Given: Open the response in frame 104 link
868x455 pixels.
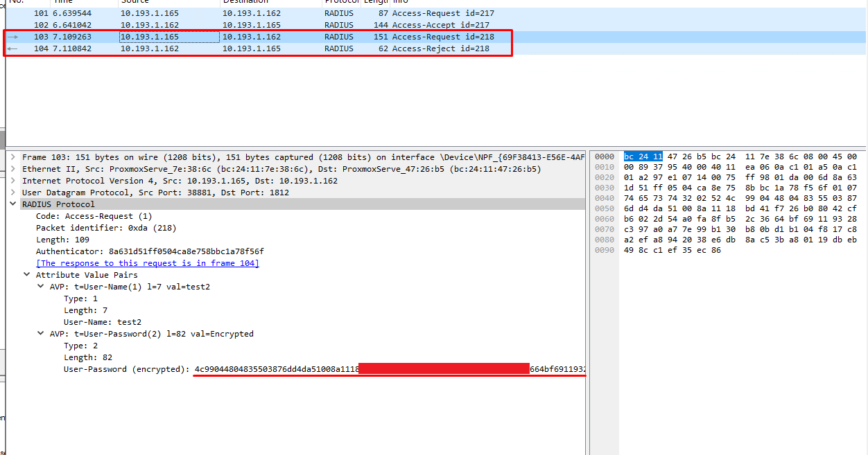Looking at the screenshot, I should pyautogui.click(x=147, y=263).
